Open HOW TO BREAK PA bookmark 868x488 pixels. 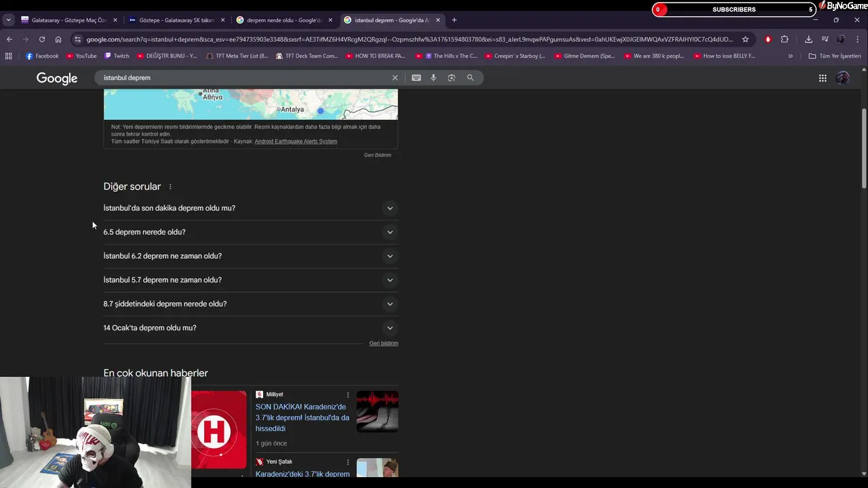tap(375, 56)
